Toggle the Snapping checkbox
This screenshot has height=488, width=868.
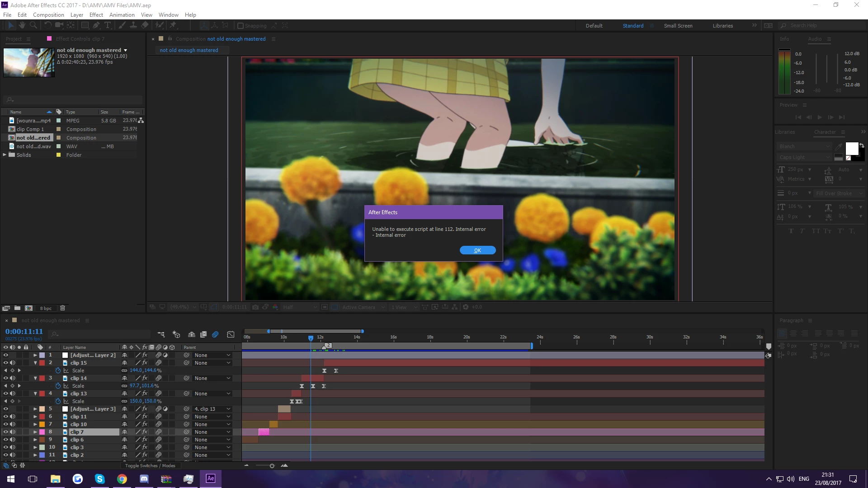241,26
